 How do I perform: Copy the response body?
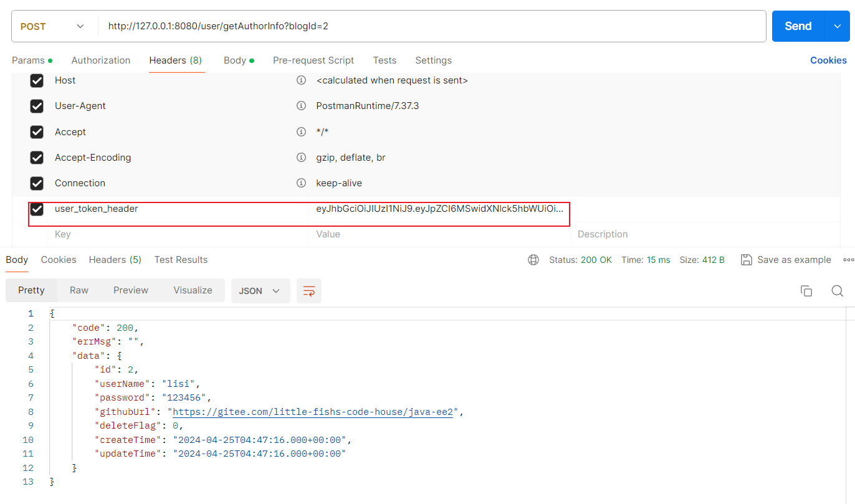pos(806,290)
